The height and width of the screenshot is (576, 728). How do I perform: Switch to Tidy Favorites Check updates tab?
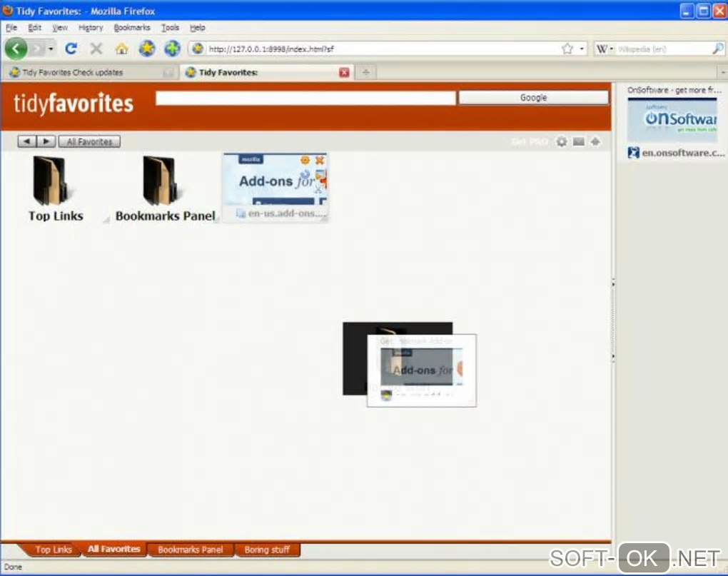[91, 72]
